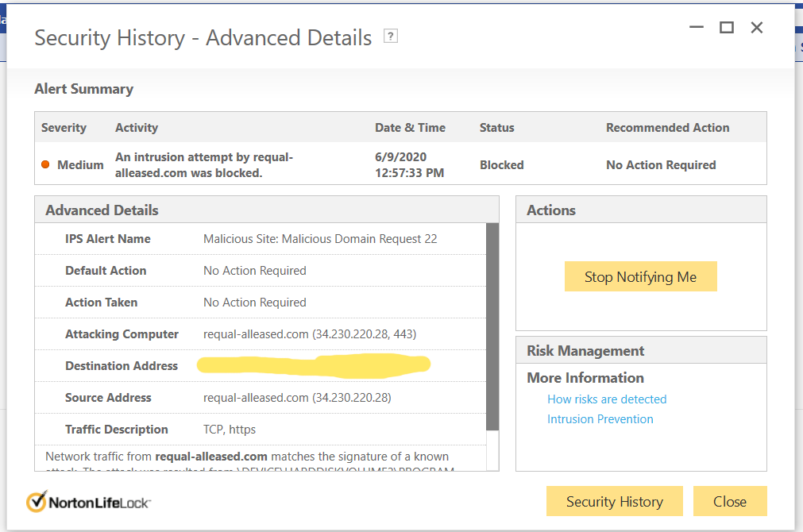This screenshot has width=803, height=532.
Task: Select the Date & Time column header
Action: [410, 128]
